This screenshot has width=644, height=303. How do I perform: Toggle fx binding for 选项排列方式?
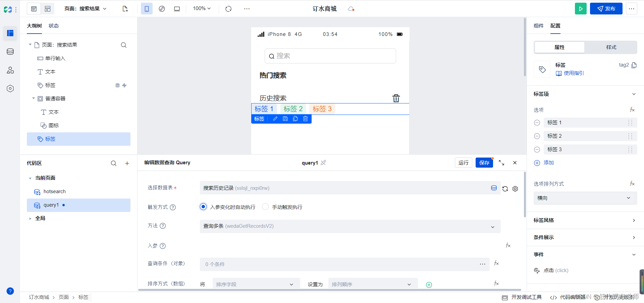point(632,183)
